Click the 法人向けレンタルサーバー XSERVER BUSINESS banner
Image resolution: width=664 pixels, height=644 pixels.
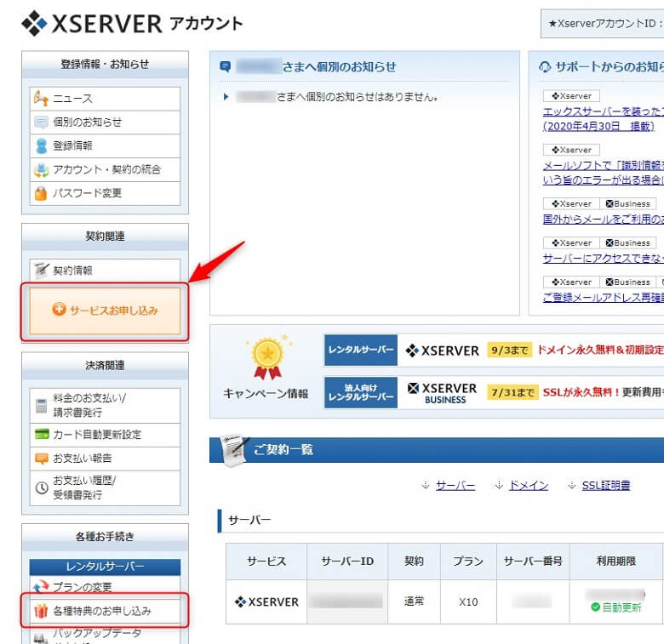click(x=494, y=393)
